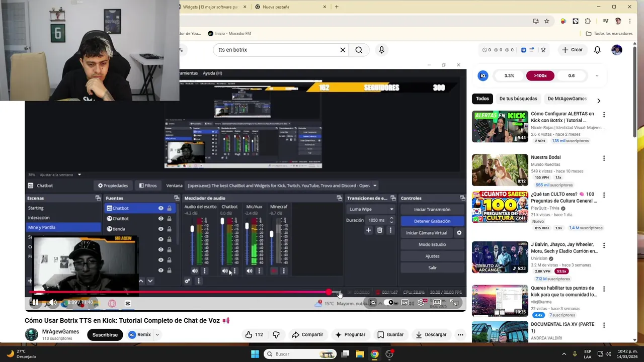The width and height of the screenshot is (644, 362).
Task: Clear the search text with the X
Action: click(x=343, y=50)
